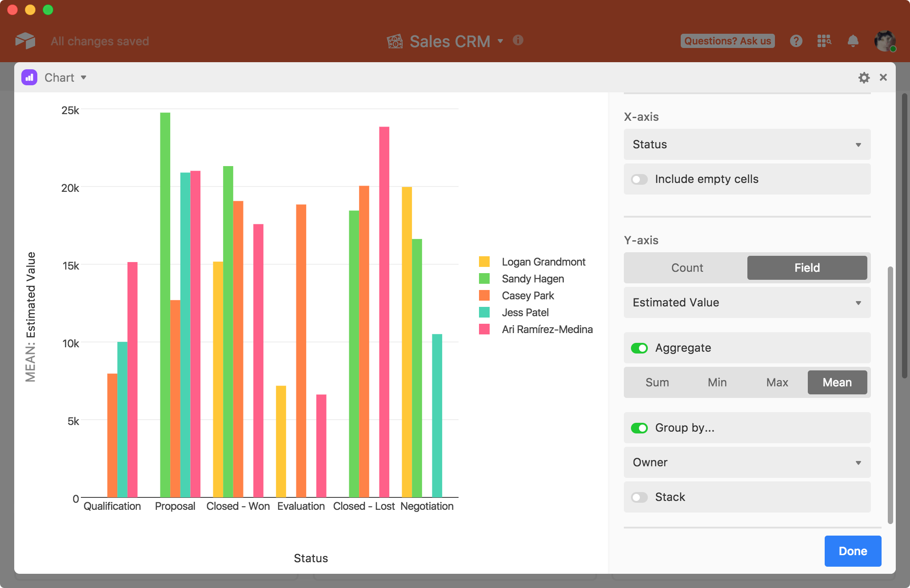The image size is (910, 588).
Task: Toggle the Aggregate switch off
Action: (639, 348)
